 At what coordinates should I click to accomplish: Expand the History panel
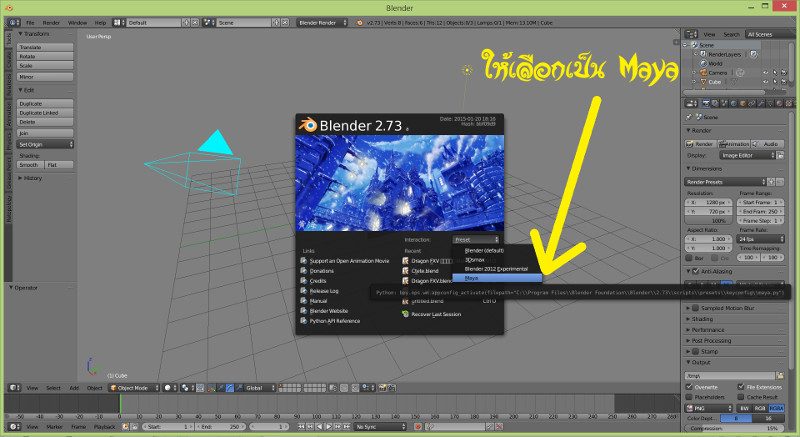click(x=31, y=178)
